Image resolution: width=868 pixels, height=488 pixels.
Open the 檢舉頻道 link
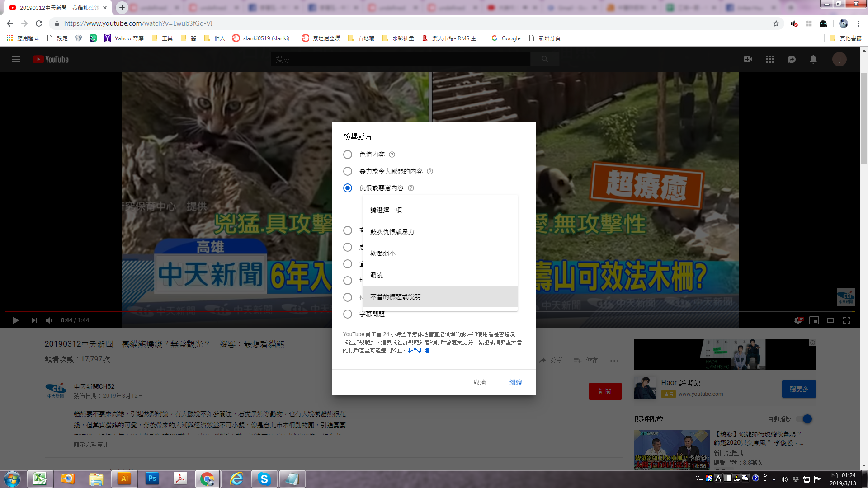(419, 351)
